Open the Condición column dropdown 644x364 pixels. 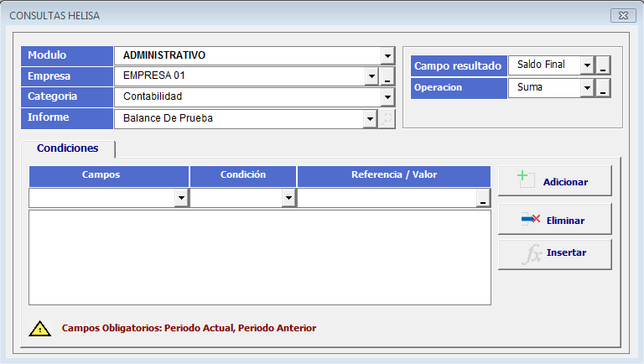[x=288, y=198]
